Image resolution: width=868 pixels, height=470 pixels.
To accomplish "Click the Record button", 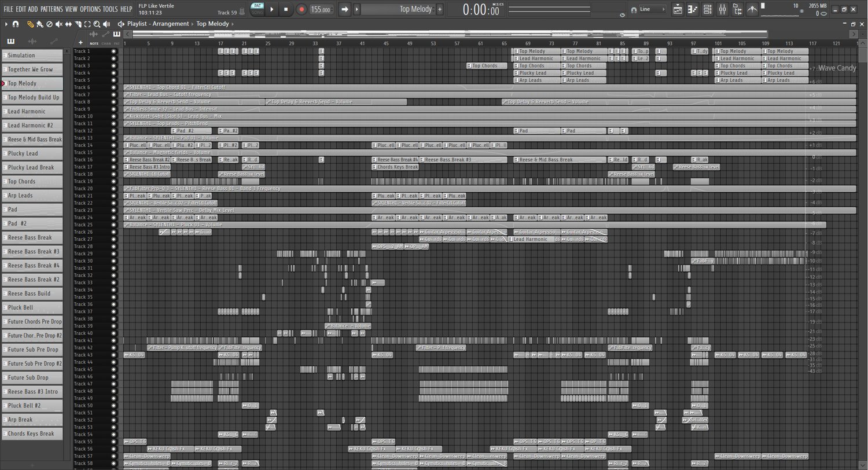I will click(301, 9).
